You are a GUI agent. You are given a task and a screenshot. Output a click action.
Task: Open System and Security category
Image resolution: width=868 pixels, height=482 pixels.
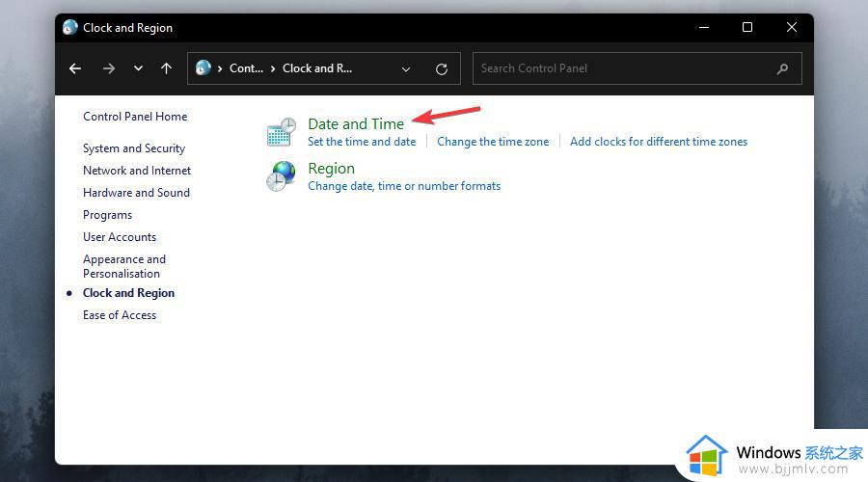[x=134, y=148]
